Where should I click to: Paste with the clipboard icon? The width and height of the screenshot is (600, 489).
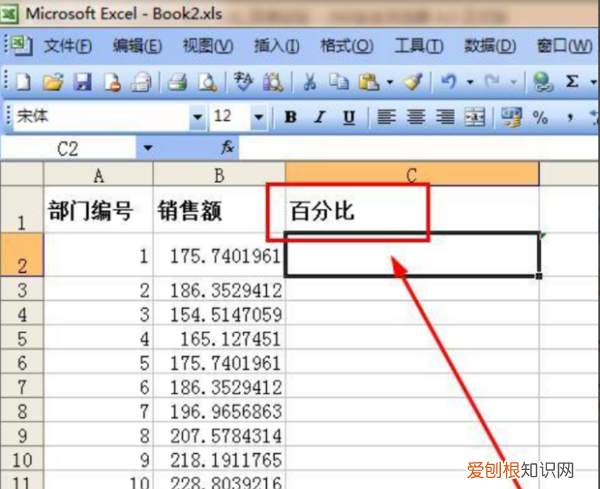pos(369,82)
